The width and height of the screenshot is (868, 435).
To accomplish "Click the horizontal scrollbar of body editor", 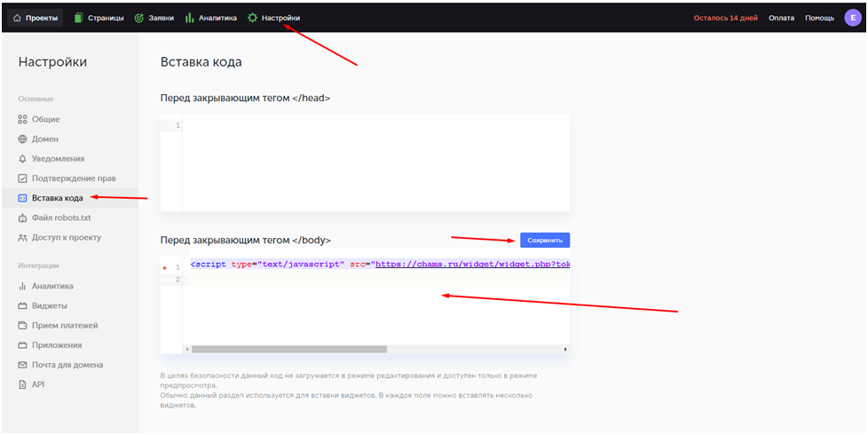I will click(288, 349).
